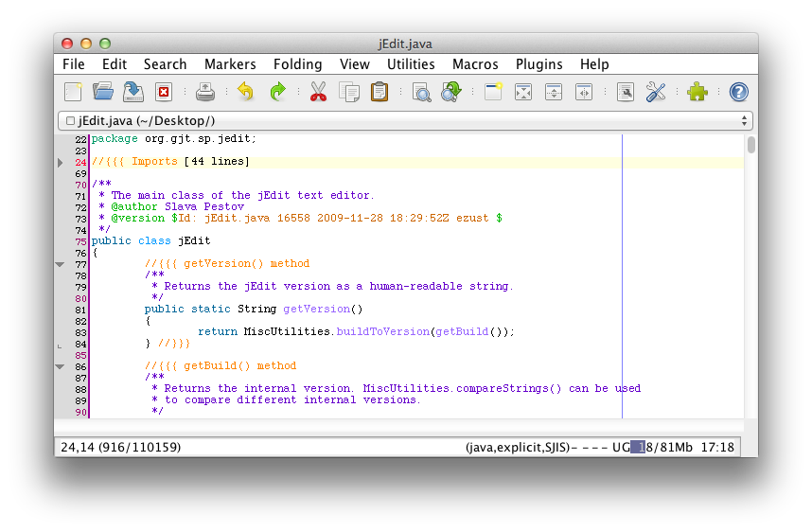Collapse the getBuild() method fold triangle
812x532 pixels.
[x=61, y=366]
